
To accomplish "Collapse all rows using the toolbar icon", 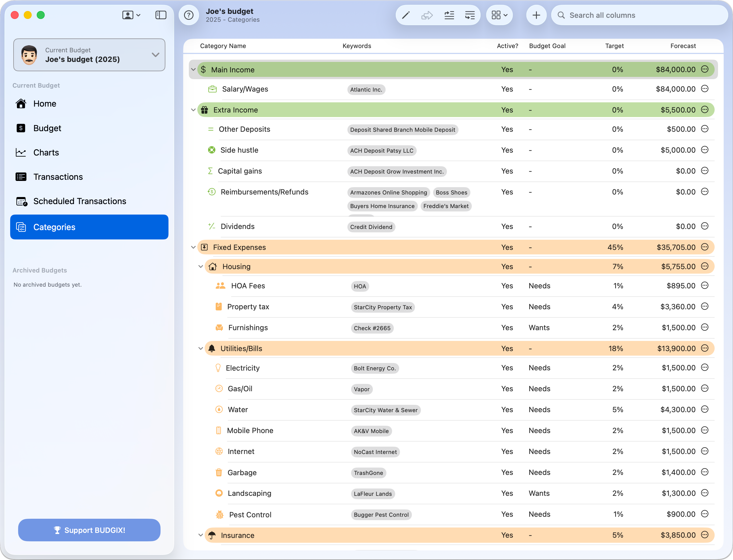I will click(470, 15).
